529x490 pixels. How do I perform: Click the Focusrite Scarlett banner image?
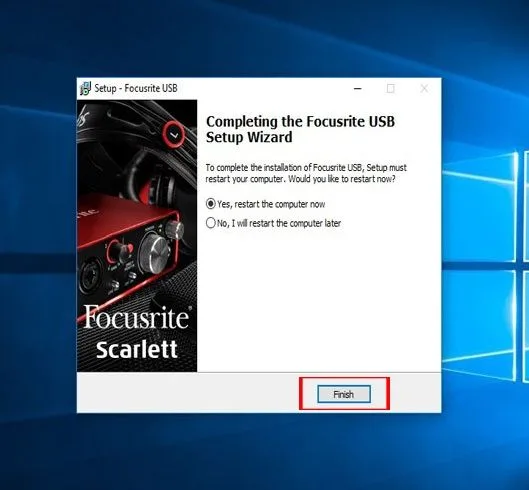coord(137,236)
